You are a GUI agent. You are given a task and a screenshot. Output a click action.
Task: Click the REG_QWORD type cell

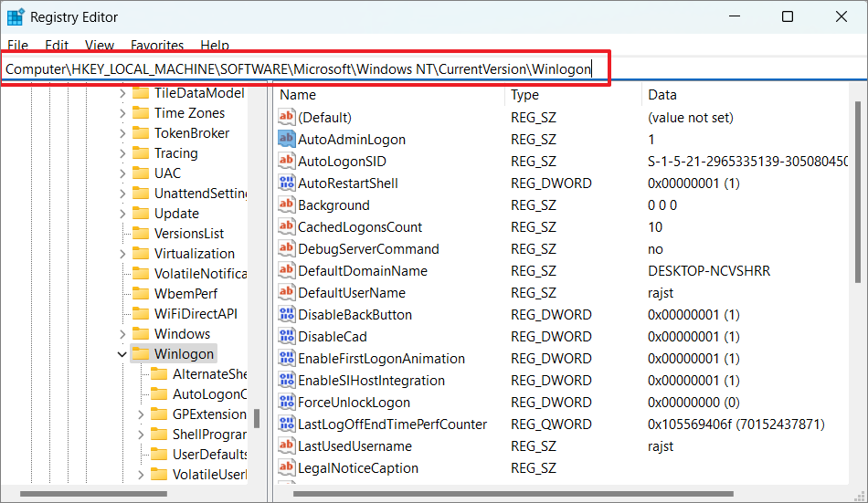point(551,424)
